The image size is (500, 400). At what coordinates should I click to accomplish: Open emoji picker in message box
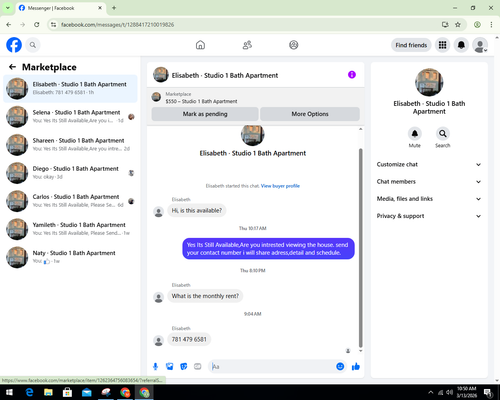tap(340, 367)
